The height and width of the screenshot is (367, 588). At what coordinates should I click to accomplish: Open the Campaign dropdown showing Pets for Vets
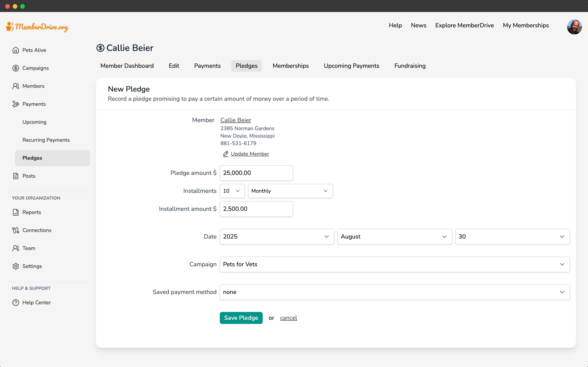395,264
